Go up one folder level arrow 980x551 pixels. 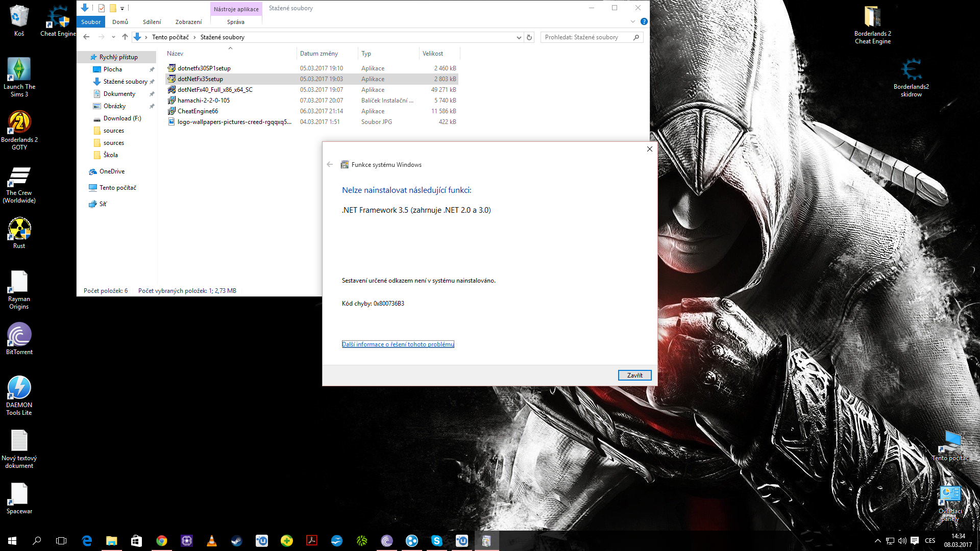coord(125,37)
